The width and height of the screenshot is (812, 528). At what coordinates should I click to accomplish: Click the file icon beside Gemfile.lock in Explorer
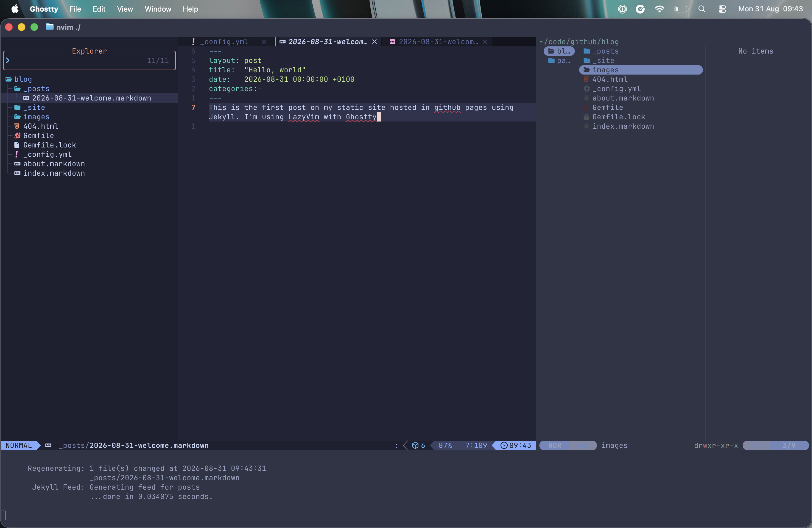[17, 145]
